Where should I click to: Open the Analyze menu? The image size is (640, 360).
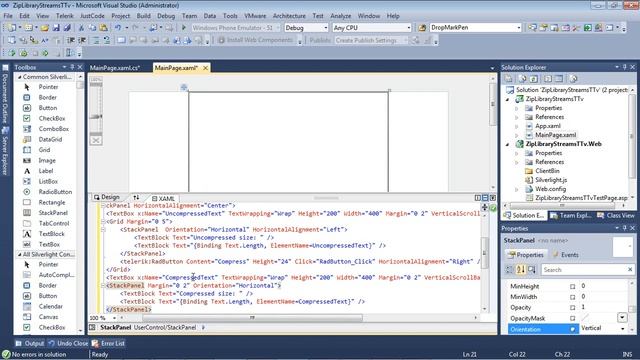340,16
